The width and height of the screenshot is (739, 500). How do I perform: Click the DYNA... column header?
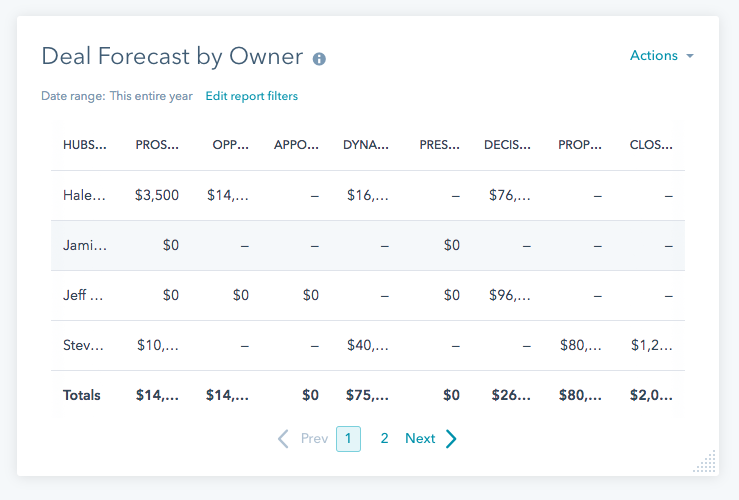365,144
